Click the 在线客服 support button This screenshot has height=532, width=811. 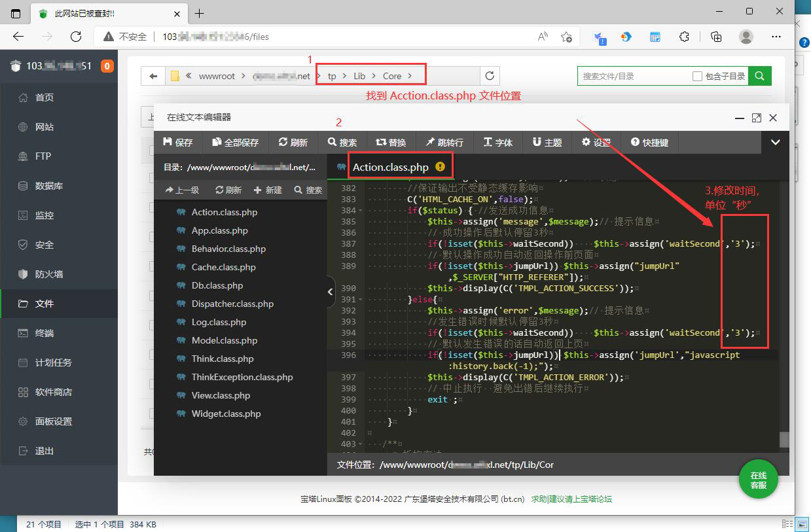(x=758, y=480)
